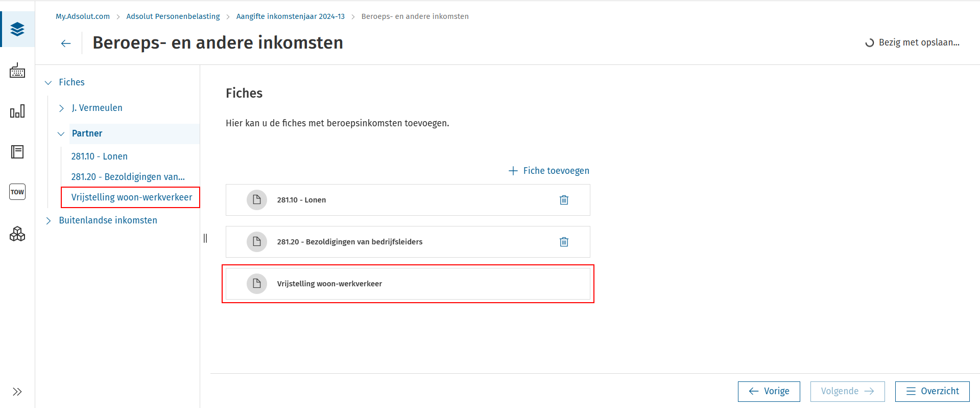Click the cubes icon in sidebar
The image size is (980, 408).
[17, 234]
